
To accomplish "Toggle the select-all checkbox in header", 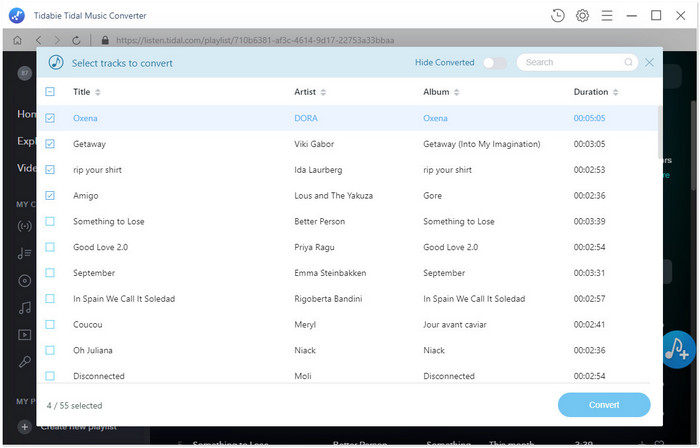I will click(x=50, y=92).
